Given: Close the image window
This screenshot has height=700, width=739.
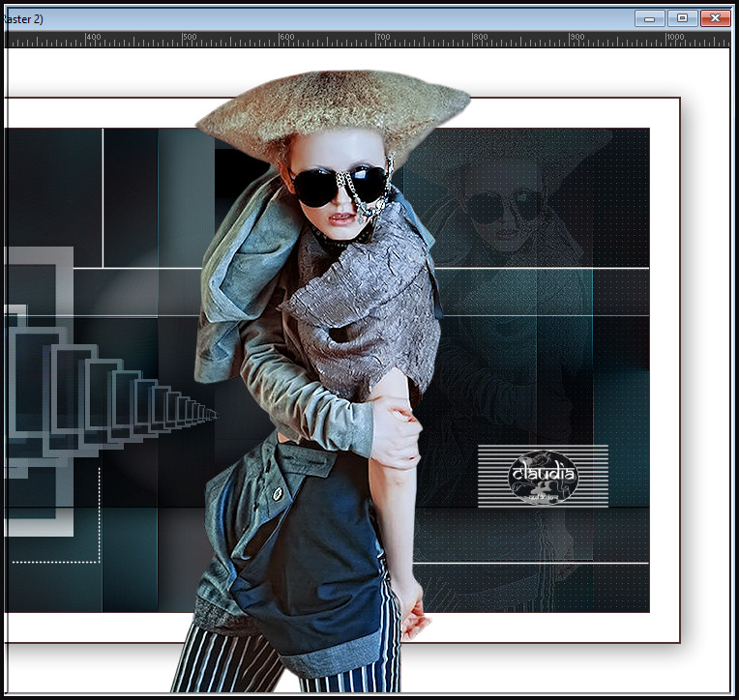Looking at the screenshot, I should click(x=715, y=18).
